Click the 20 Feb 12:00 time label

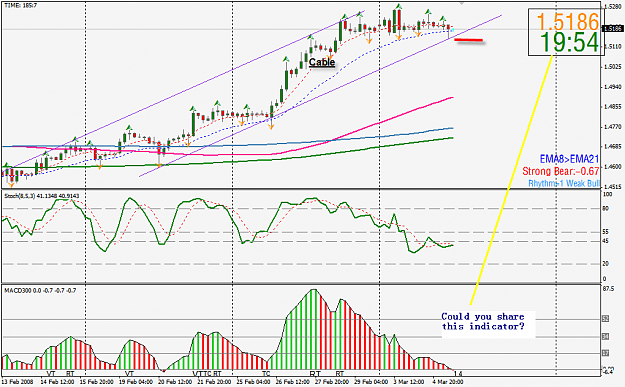tap(175, 381)
